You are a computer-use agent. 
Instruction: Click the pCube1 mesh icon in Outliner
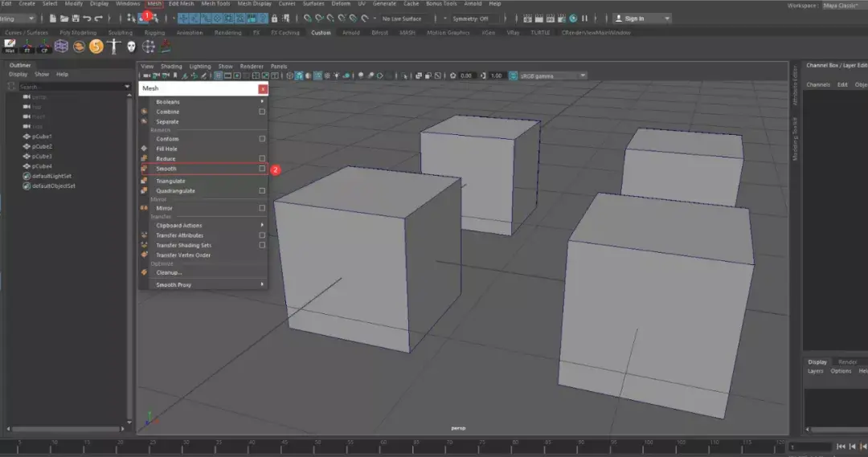[26, 136]
